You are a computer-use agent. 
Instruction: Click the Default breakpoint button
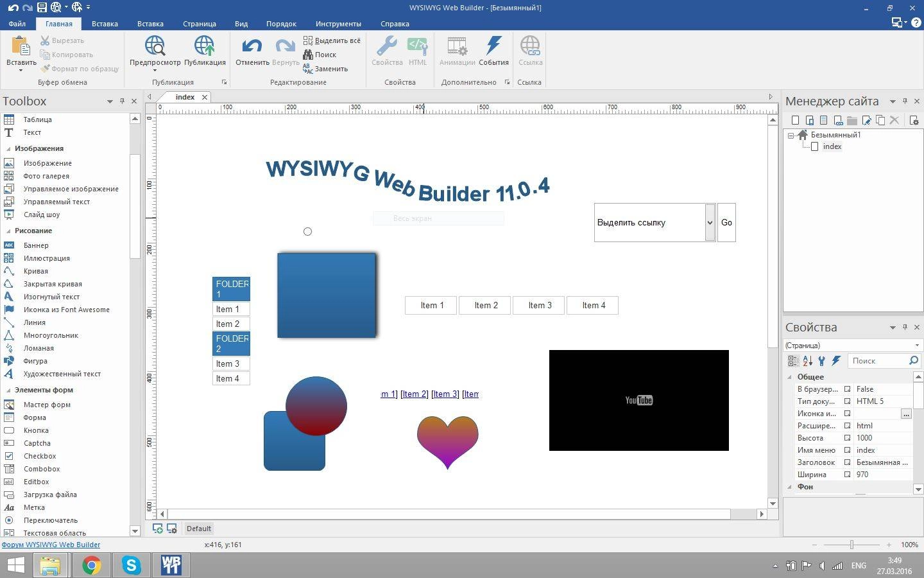[198, 529]
